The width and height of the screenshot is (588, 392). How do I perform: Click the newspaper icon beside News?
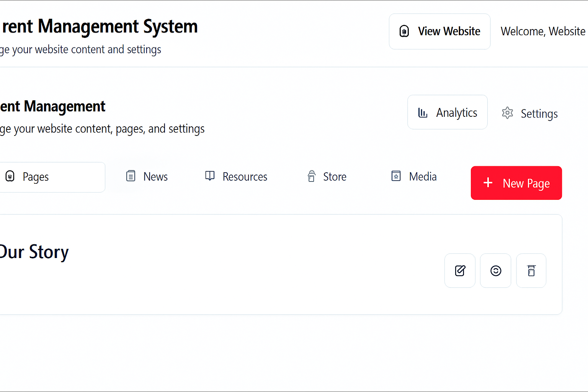(x=131, y=176)
